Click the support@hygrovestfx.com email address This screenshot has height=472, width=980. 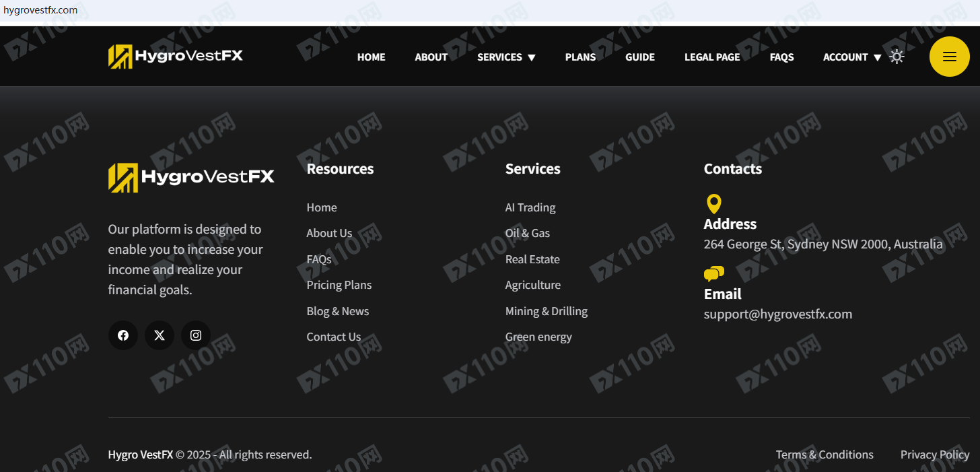click(x=777, y=314)
